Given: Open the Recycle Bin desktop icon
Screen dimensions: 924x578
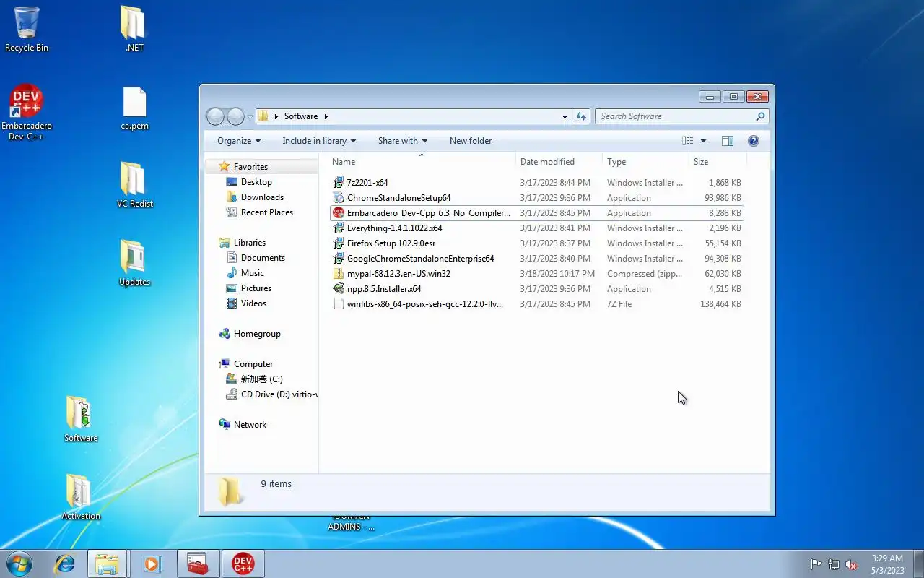Looking at the screenshot, I should pyautogui.click(x=27, y=30).
